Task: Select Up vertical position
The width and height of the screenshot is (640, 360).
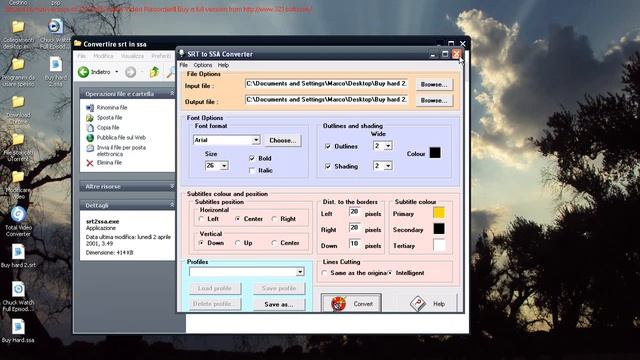Action: [x=238, y=243]
